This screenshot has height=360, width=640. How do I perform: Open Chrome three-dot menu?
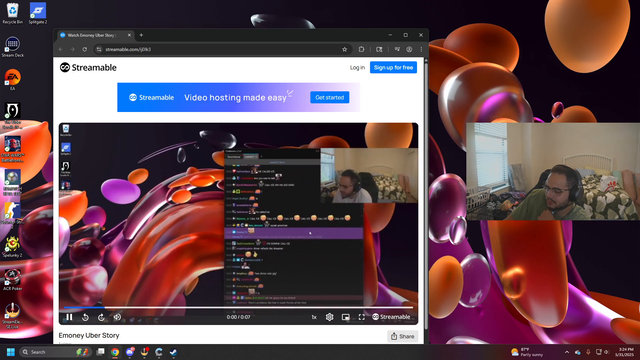click(x=421, y=49)
